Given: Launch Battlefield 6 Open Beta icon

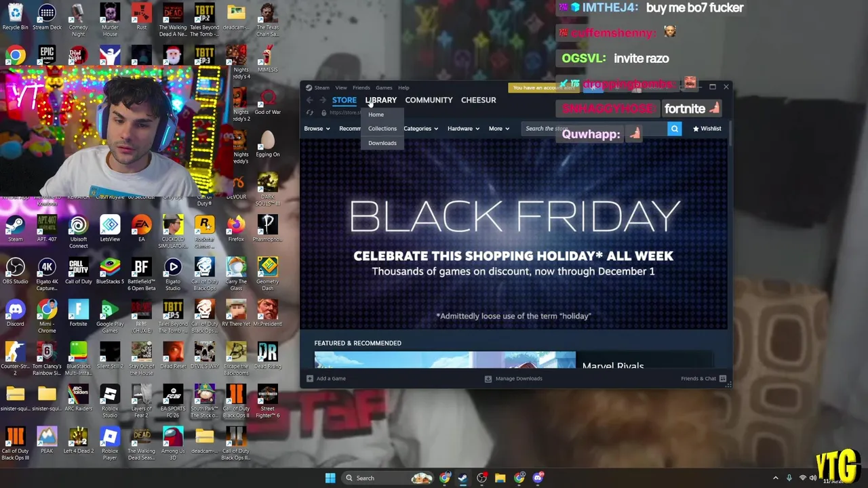Looking at the screenshot, I should tap(141, 274).
